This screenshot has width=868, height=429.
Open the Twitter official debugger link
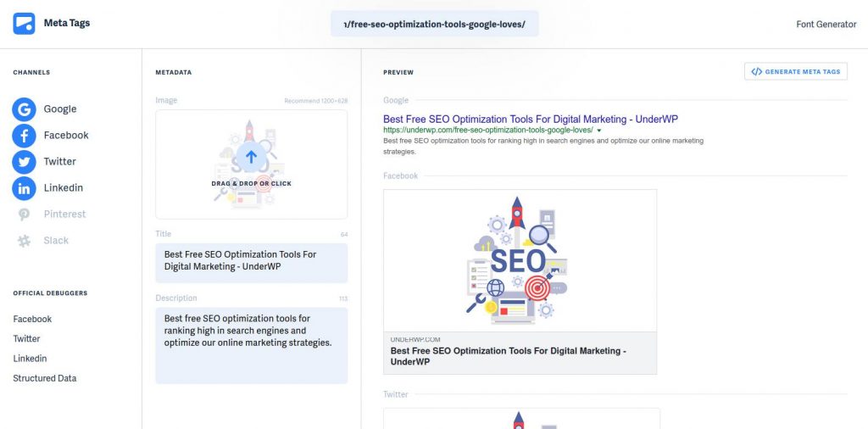(x=26, y=339)
